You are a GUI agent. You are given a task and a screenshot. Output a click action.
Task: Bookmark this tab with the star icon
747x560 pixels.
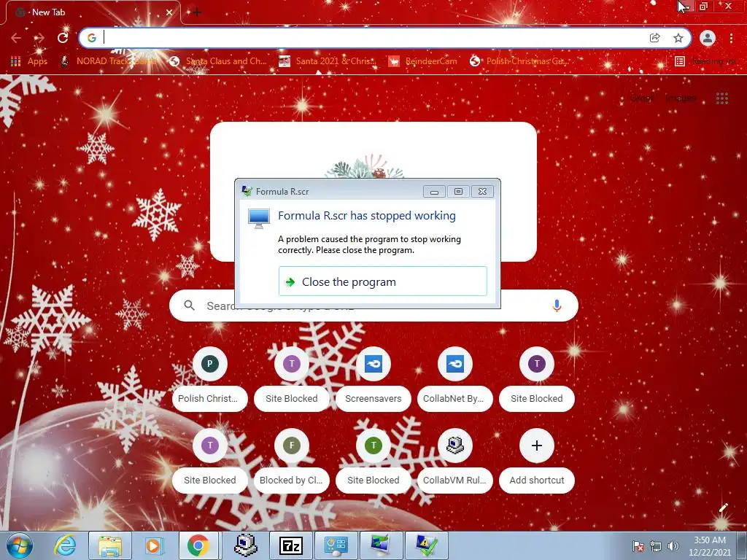(x=678, y=38)
